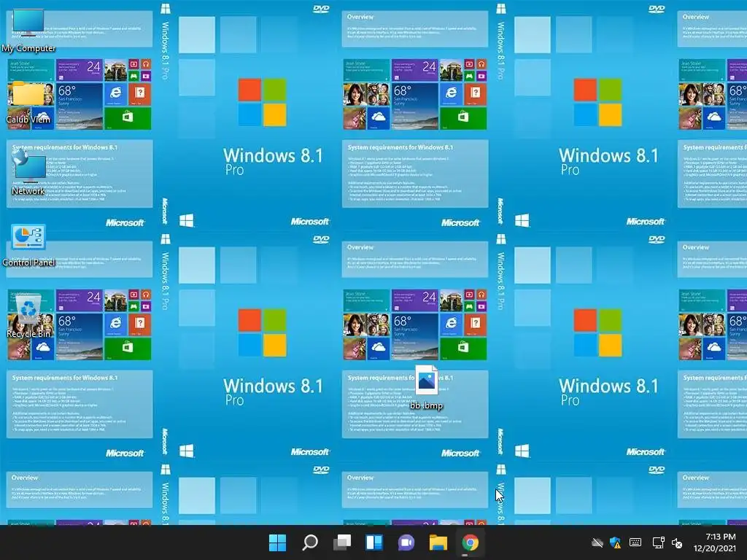Select the Calub Viem folder icon
747x560 pixels.
28,102
